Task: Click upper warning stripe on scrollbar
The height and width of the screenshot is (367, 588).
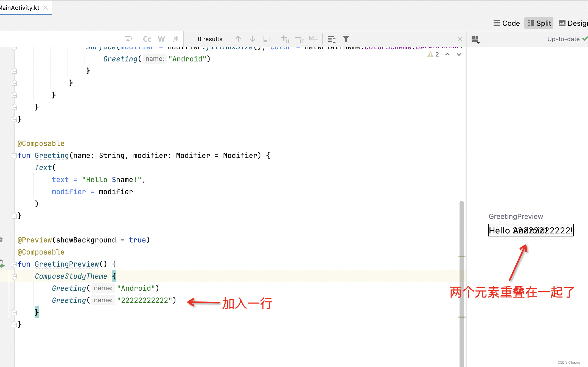Action: 462,257
